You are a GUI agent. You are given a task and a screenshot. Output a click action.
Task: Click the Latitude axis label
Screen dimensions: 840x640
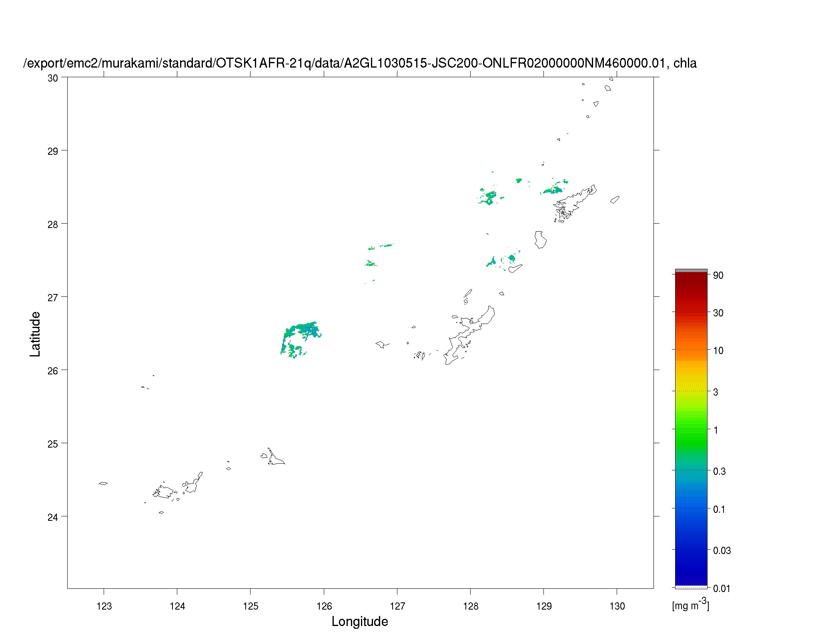35,334
